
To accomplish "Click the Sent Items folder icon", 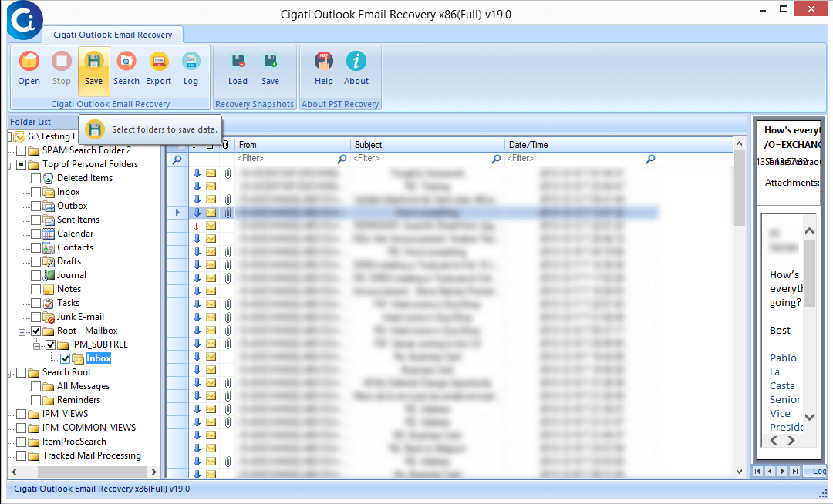I will click(49, 220).
